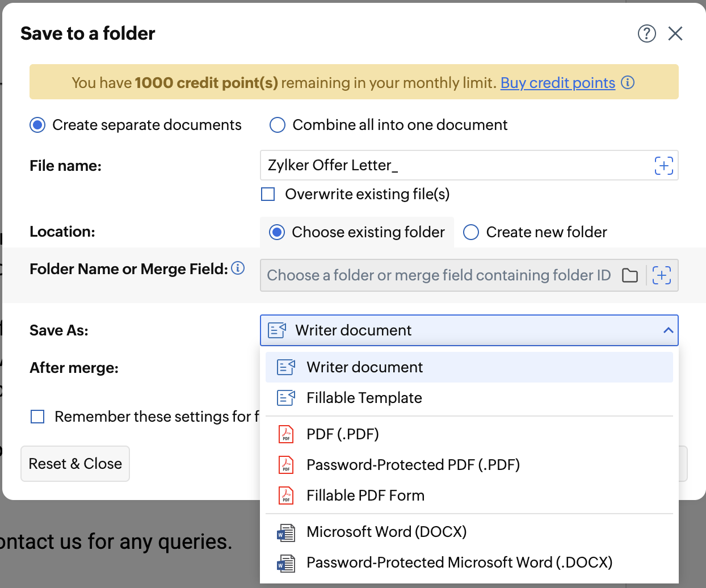Click the info icon beside Buy credit points
This screenshot has width=706, height=588.
coord(628,82)
